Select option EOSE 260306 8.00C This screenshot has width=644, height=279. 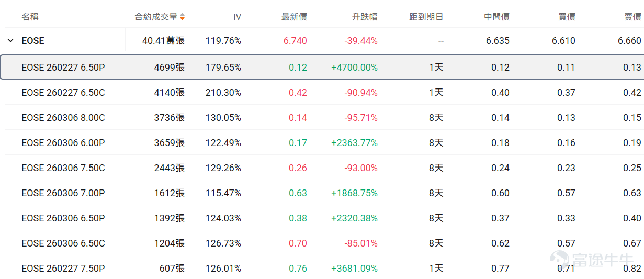pyautogui.click(x=63, y=118)
